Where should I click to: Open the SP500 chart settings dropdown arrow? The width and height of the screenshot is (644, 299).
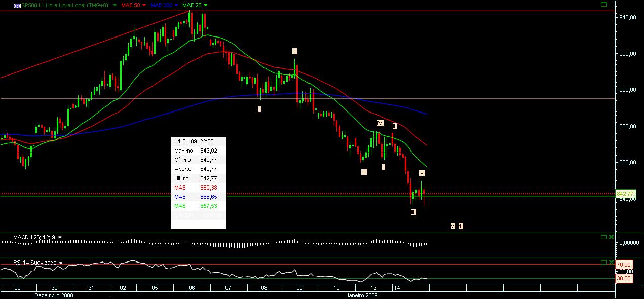coord(115,5)
